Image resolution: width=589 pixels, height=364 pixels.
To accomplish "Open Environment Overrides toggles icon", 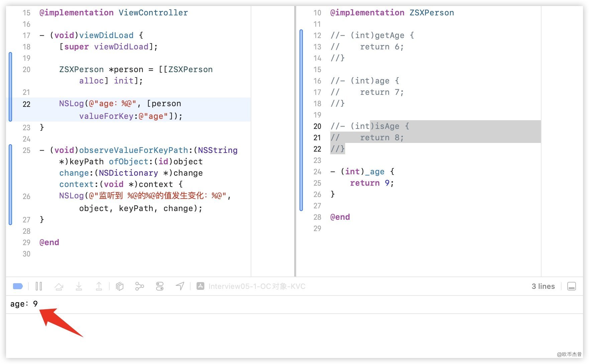I will (160, 286).
